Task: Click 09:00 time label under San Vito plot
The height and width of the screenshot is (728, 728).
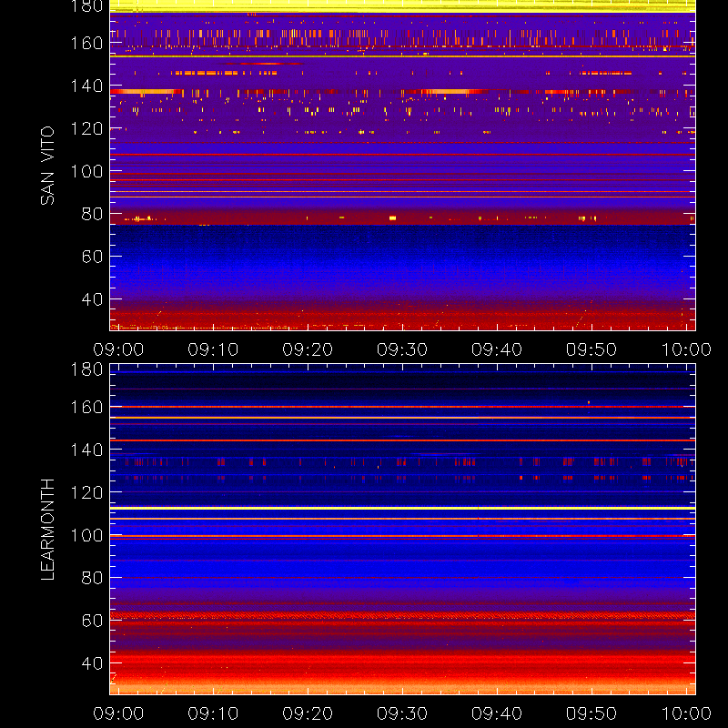Action: click(118, 349)
